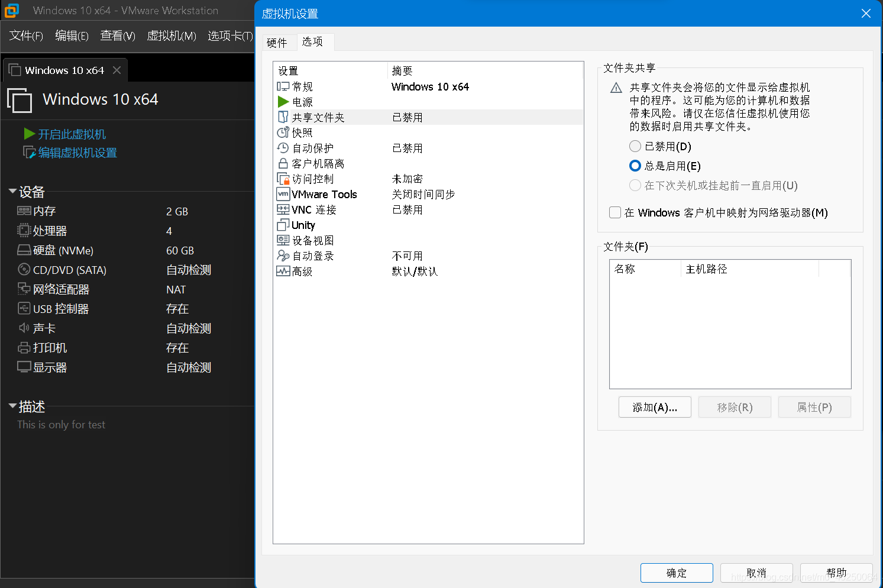Click the 客户机隔离 lock icon
Viewport: 883px width, 588px height.
click(x=283, y=163)
